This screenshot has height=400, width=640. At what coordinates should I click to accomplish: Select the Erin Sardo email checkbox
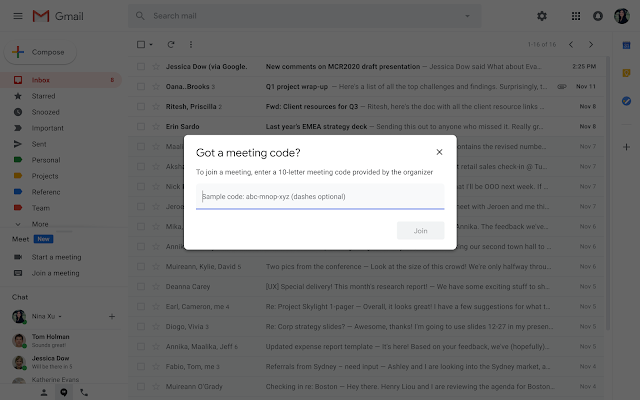click(141, 126)
